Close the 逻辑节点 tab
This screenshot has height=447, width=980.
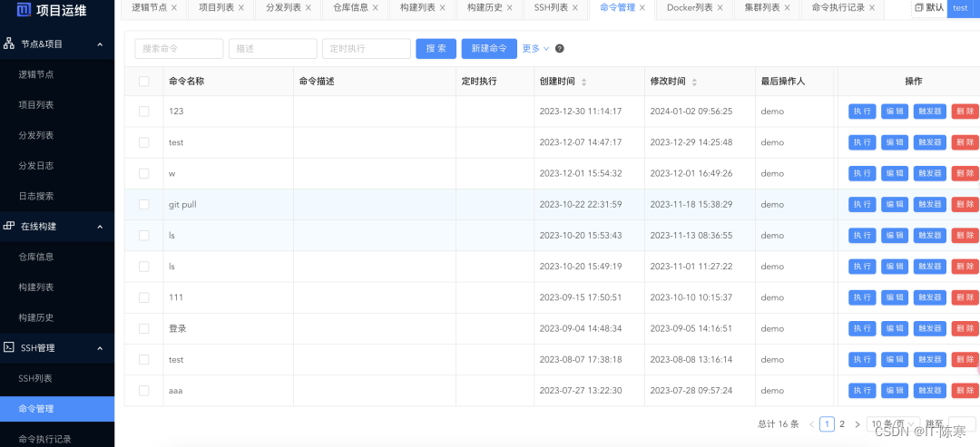[173, 8]
